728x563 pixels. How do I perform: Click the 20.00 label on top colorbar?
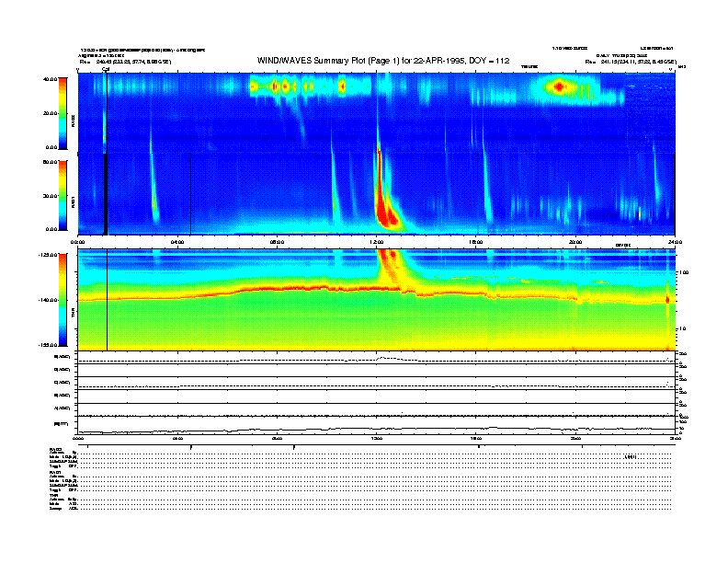tap(50, 113)
